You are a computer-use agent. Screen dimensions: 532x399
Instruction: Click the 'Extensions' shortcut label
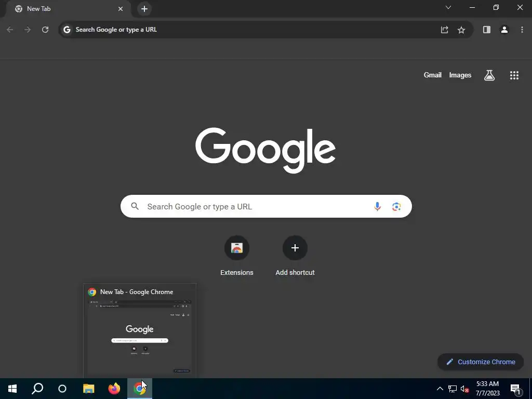click(x=237, y=272)
